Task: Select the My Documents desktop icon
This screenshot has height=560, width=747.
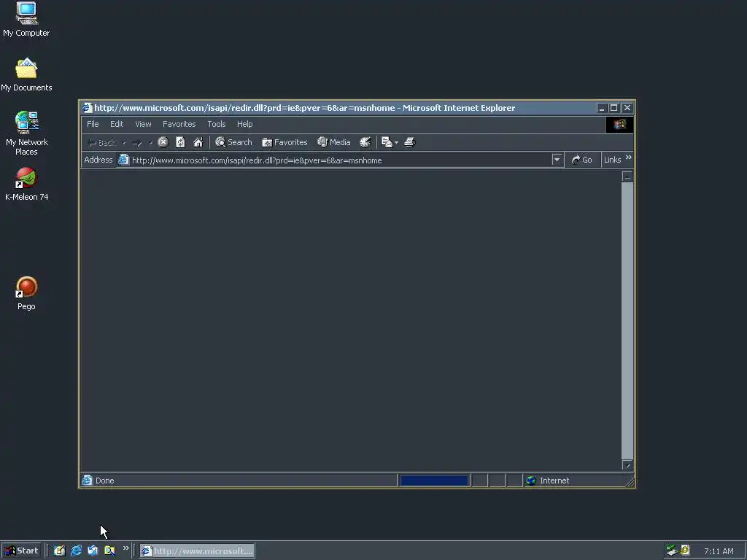Action: tap(26, 75)
